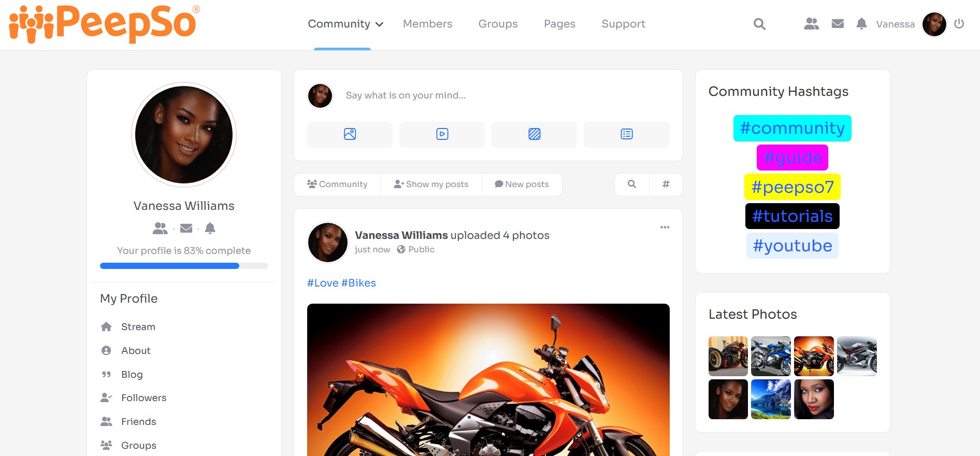
Task: Click the #peepso7 hashtag
Action: coord(792,187)
